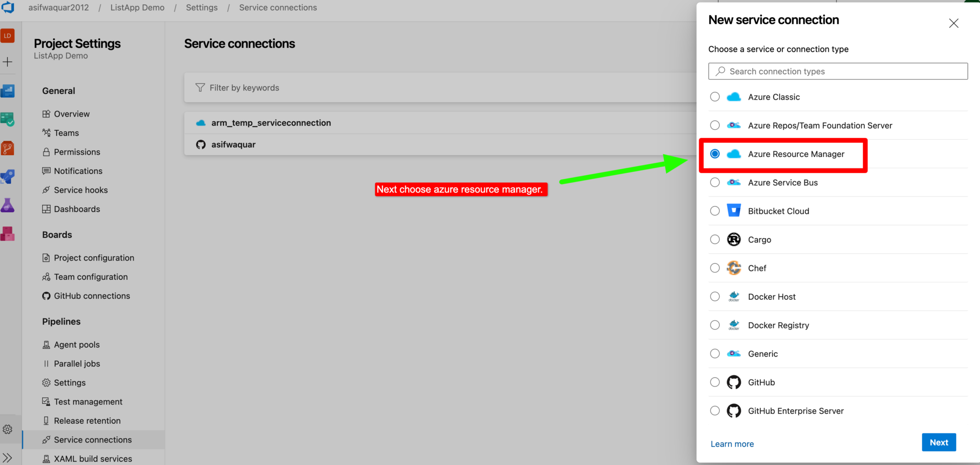Open the arm_temp_serviceconnection entry

click(x=271, y=123)
